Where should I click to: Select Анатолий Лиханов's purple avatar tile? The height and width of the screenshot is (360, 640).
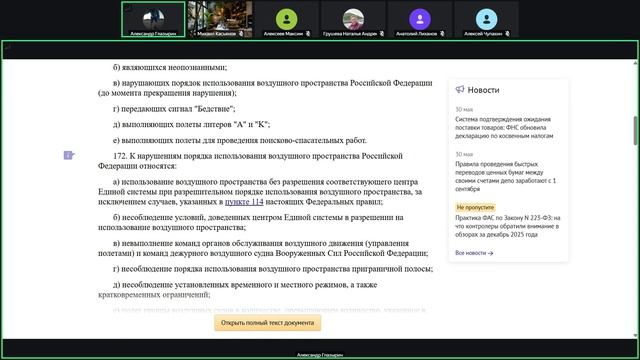click(420, 19)
